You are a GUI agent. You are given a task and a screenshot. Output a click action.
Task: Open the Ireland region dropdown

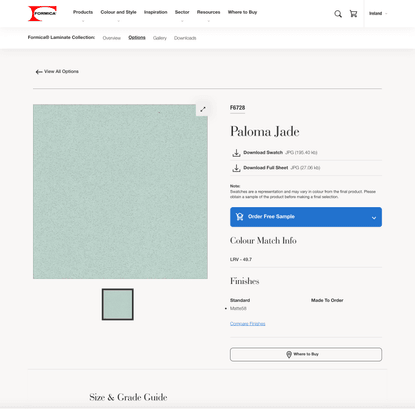378,14
